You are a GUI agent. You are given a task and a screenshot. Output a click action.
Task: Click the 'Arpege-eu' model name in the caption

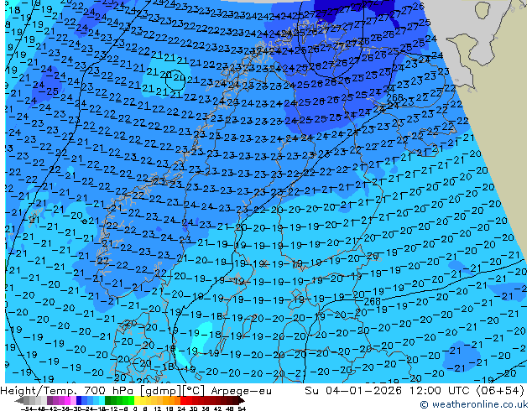click(x=241, y=391)
